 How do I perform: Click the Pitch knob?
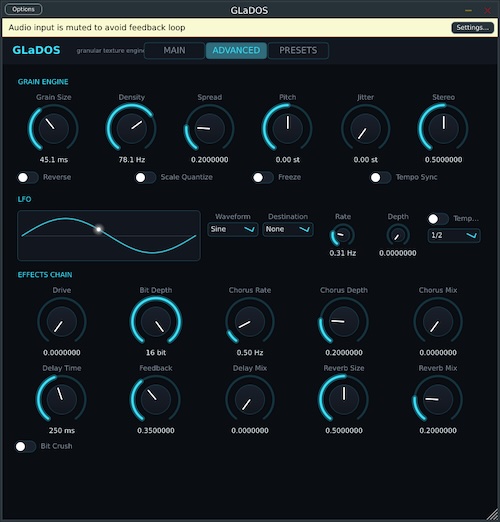pyautogui.click(x=287, y=128)
